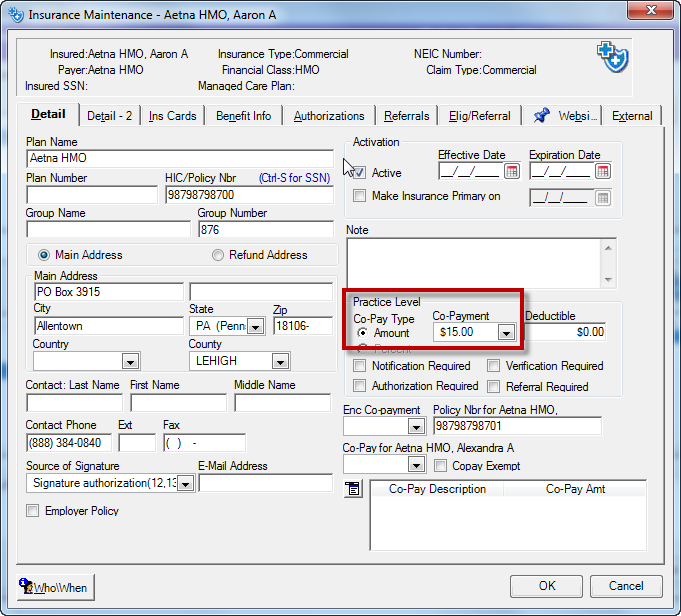Image resolution: width=681 pixels, height=616 pixels.
Task: Switch to the Detail tab
Action: point(48,114)
